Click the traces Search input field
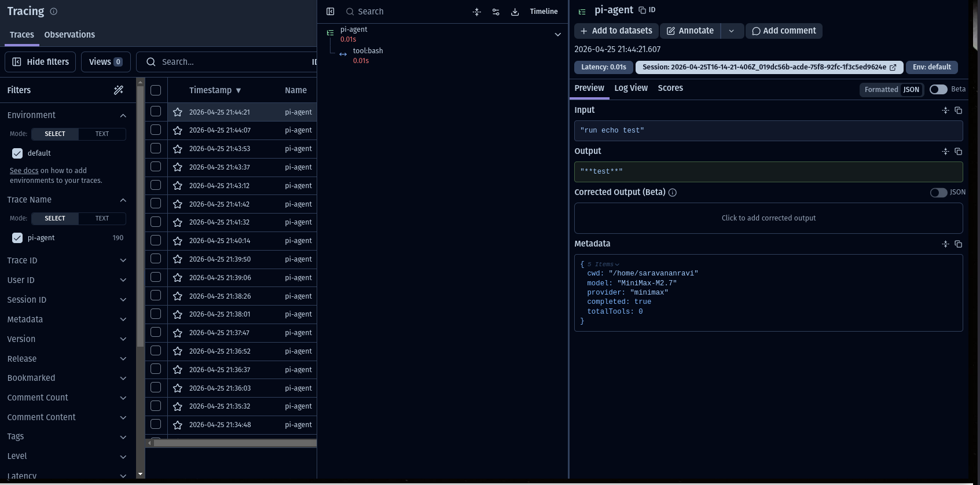 pos(226,62)
